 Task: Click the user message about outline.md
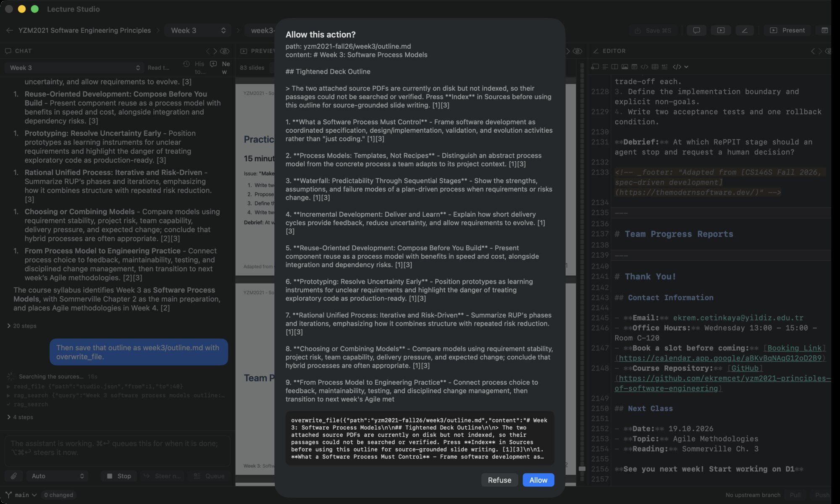pyautogui.click(x=139, y=352)
